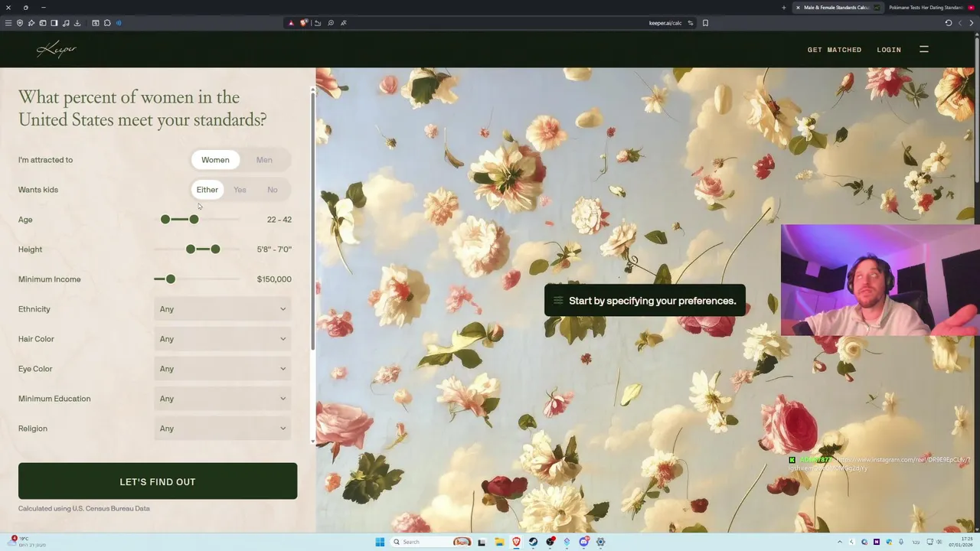980x551 pixels.
Task: Click the Height slider maximum handle
Action: [215, 249]
